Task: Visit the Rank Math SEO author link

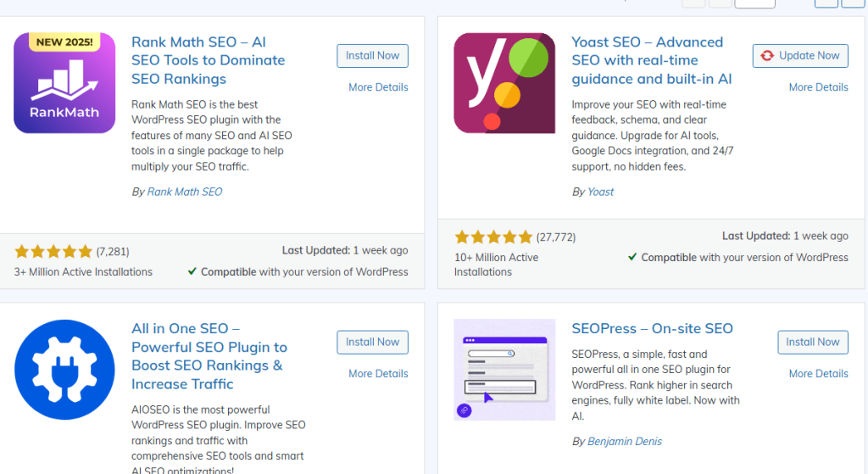Action: click(184, 192)
